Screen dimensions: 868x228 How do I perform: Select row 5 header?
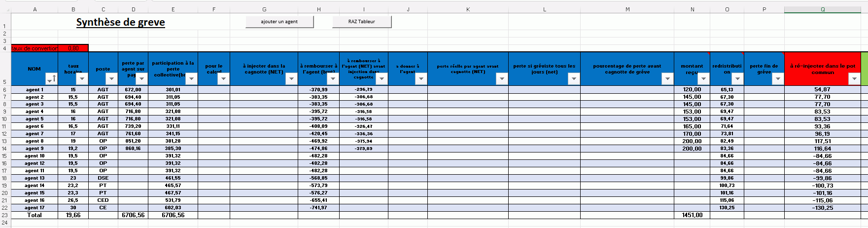5,69
